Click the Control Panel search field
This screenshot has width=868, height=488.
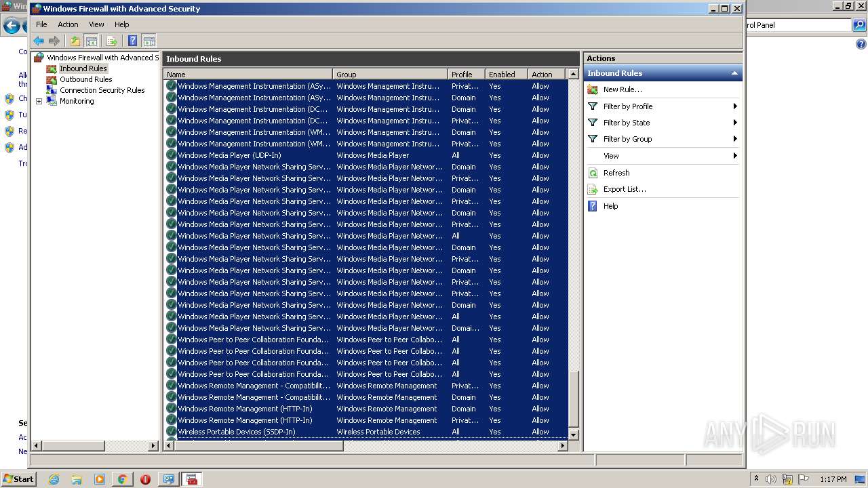[798, 25]
